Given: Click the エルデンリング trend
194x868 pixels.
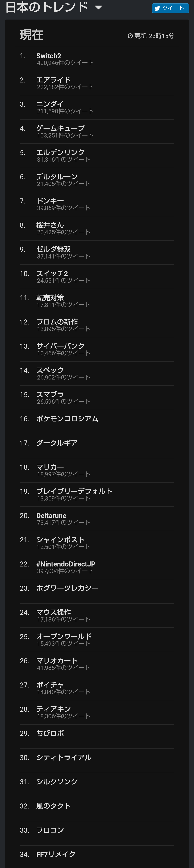Looking at the screenshot, I should click(60, 153).
